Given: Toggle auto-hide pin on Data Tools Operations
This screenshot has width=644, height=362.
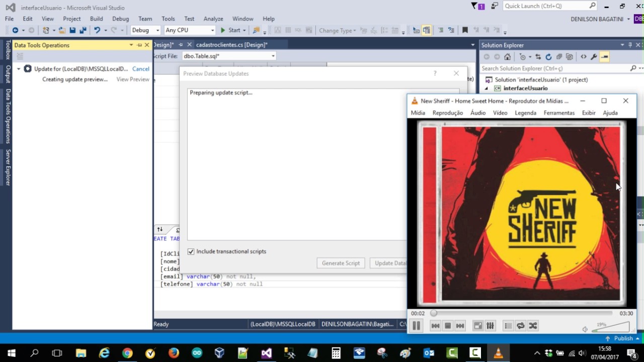Looking at the screenshot, I should (139, 45).
